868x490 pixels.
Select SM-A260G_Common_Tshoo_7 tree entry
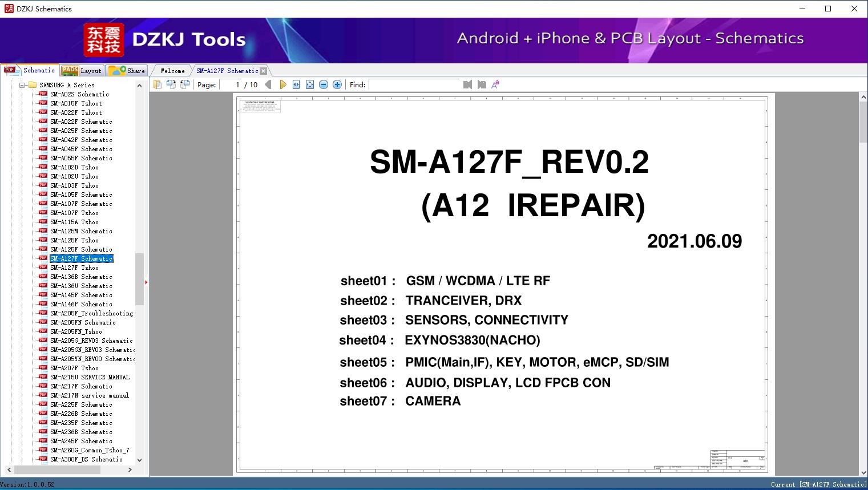coord(90,450)
